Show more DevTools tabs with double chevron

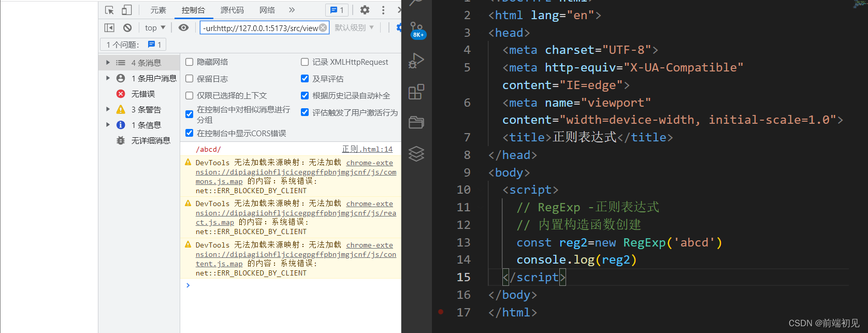tap(292, 10)
